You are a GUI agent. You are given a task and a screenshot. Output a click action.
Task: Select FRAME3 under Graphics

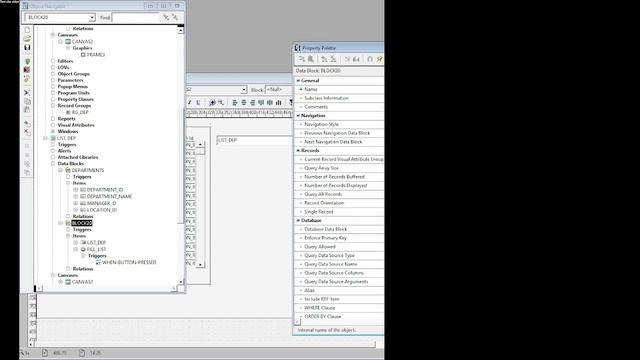point(96,55)
